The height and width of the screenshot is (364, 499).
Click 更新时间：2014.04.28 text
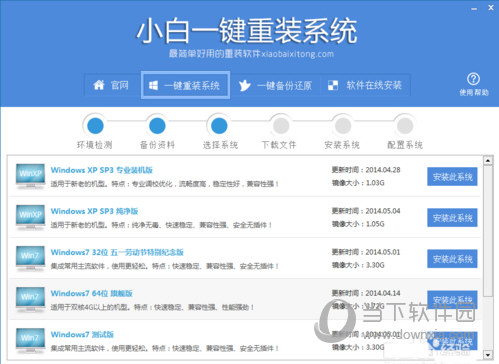pyautogui.click(x=366, y=170)
